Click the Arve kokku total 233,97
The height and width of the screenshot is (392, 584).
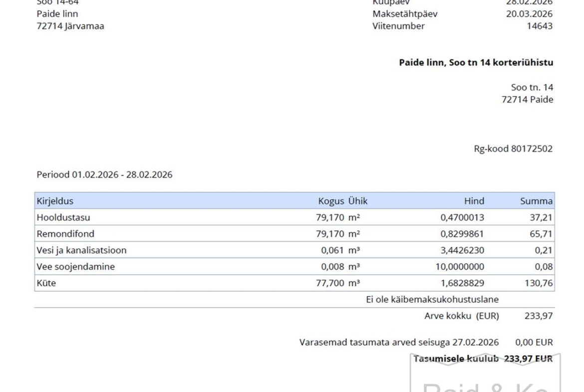tap(539, 316)
